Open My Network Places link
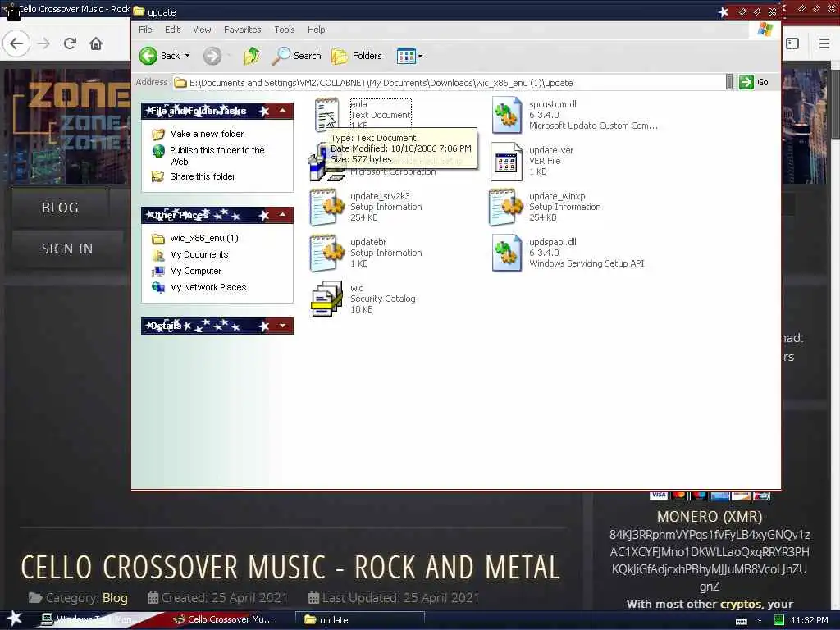The width and height of the screenshot is (840, 630). (208, 287)
